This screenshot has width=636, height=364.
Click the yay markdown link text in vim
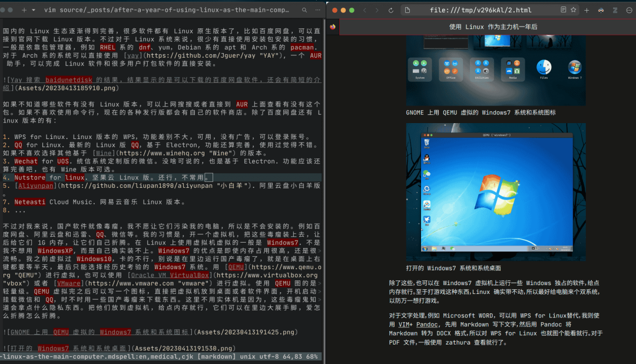(132, 55)
